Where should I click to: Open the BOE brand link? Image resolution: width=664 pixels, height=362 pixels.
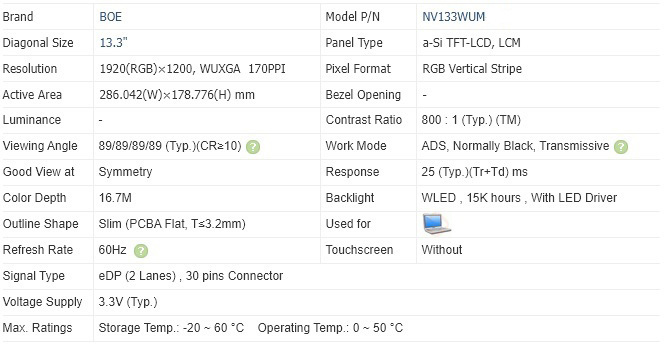click(111, 17)
